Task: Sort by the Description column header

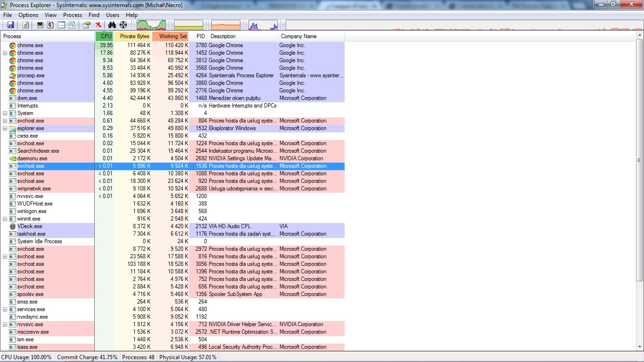Action: (243, 36)
